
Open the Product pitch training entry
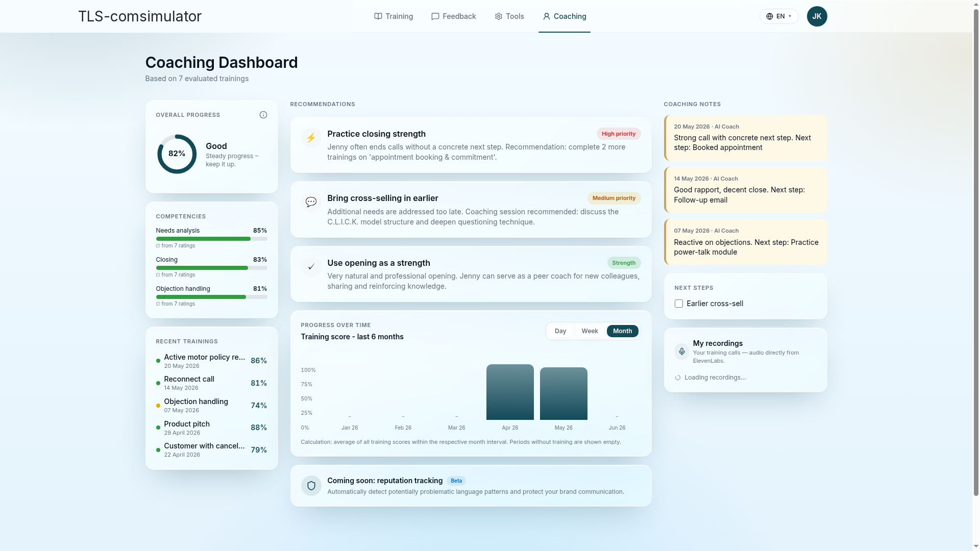click(x=211, y=428)
